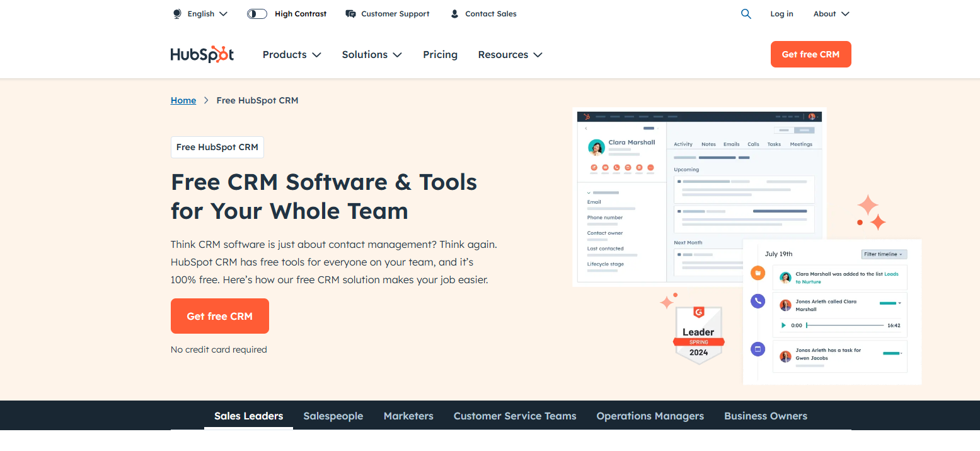This screenshot has width=980, height=451.
Task: Click the indigo task icon in the timeline
Action: 758,348
